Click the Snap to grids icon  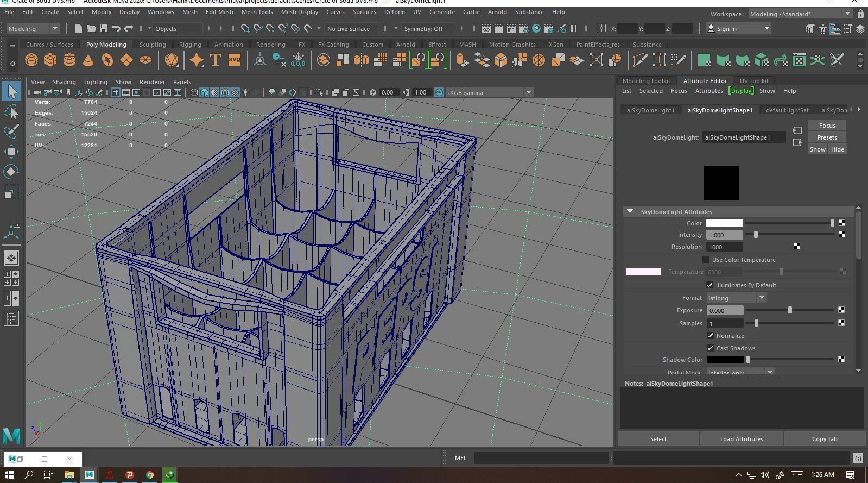[245, 28]
